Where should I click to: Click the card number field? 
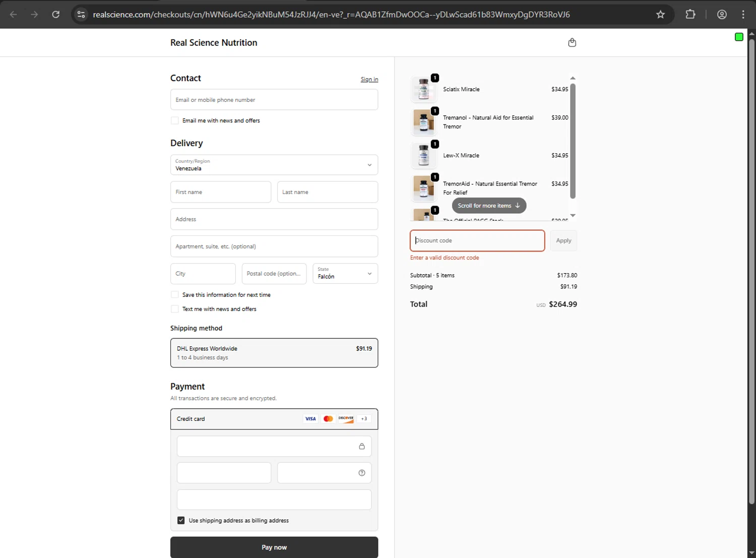pyautogui.click(x=274, y=446)
